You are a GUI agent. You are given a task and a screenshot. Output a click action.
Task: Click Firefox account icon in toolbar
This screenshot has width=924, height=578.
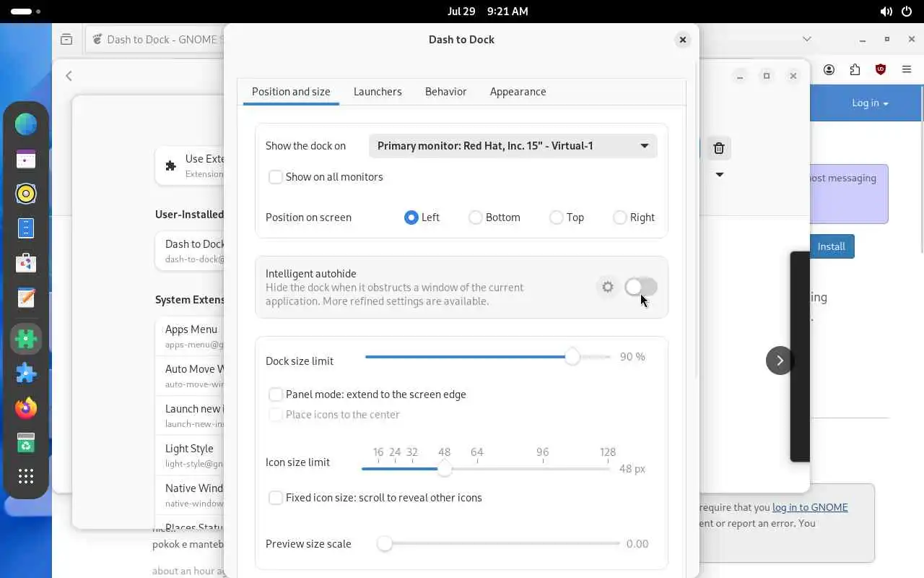point(829,69)
